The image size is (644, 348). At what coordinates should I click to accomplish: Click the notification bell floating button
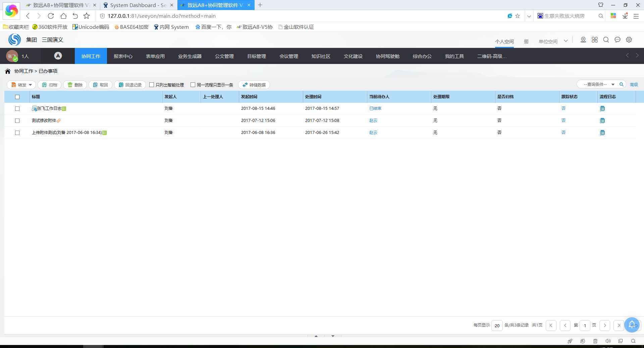(x=632, y=325)
